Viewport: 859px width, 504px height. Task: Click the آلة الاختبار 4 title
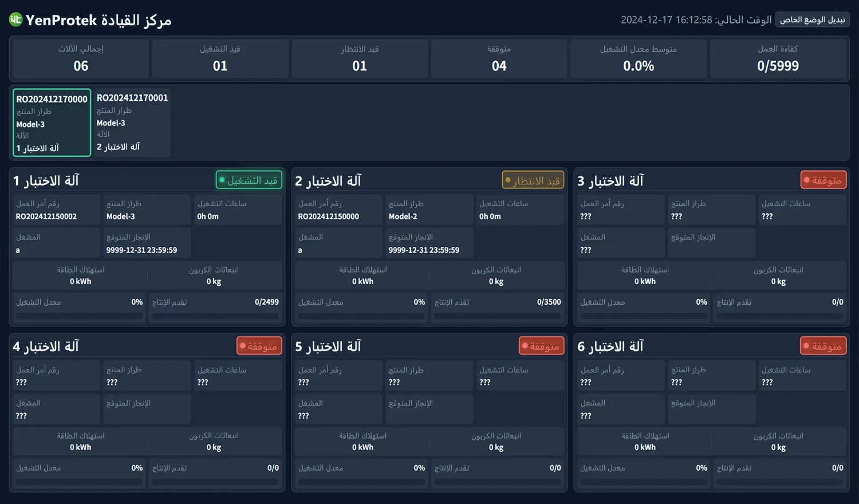[46, 346]
